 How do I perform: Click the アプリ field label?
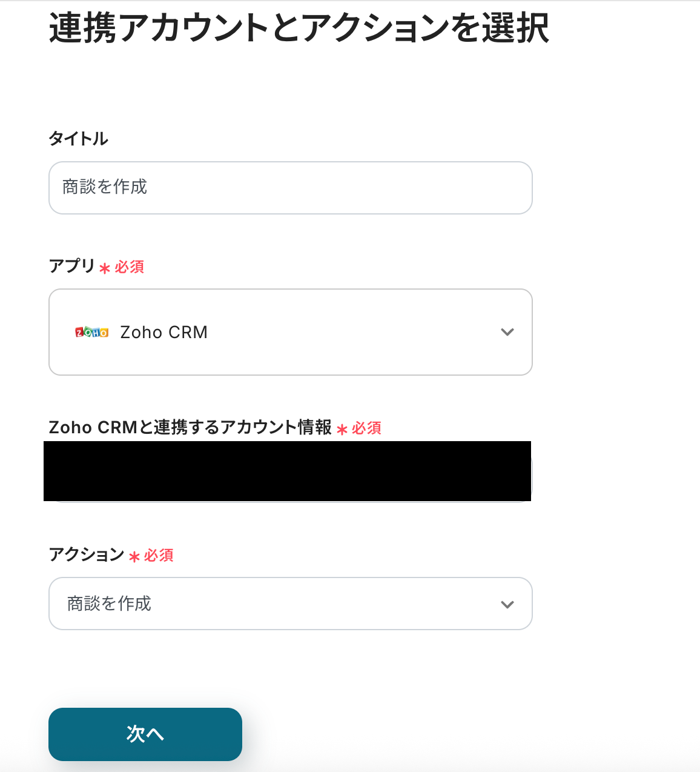pyautogui.click(x=72, y=266)
